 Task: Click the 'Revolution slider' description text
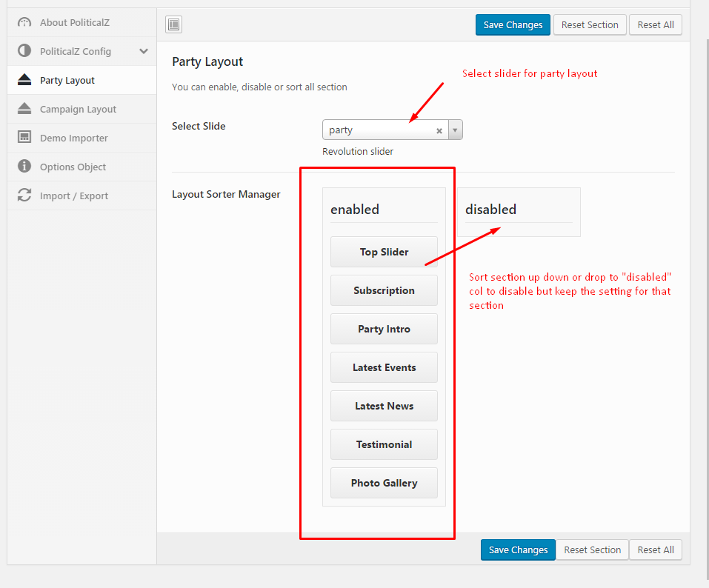(358, 151)
